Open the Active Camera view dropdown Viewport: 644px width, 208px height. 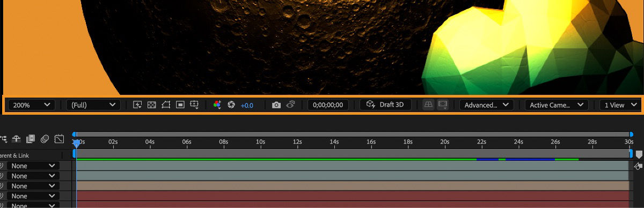[x=557, y=105]
